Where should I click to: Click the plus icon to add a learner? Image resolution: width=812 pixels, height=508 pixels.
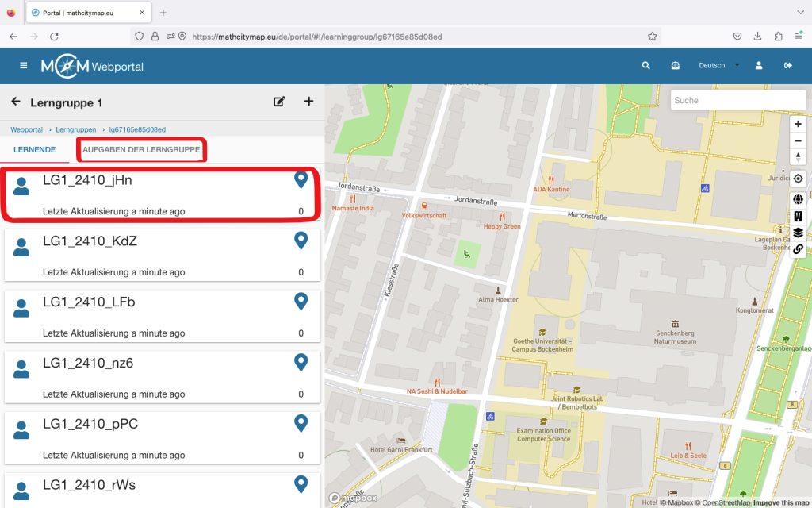coord(309,102)
